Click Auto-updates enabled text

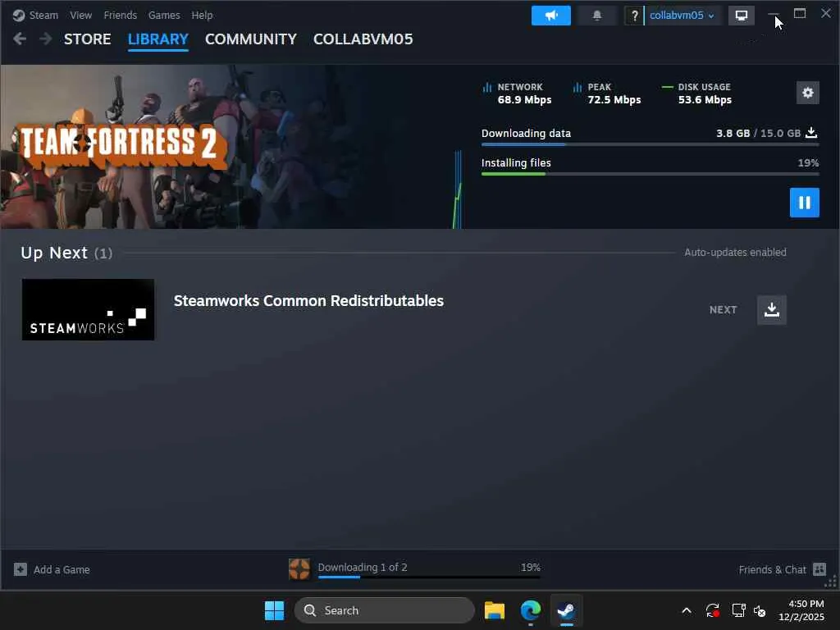coord(735,252)
